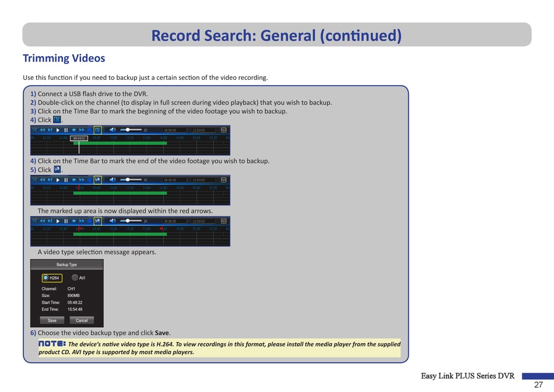The image size is (554, 392).
Task: Click the Trimming Videos heading
Action: (64, 58)
